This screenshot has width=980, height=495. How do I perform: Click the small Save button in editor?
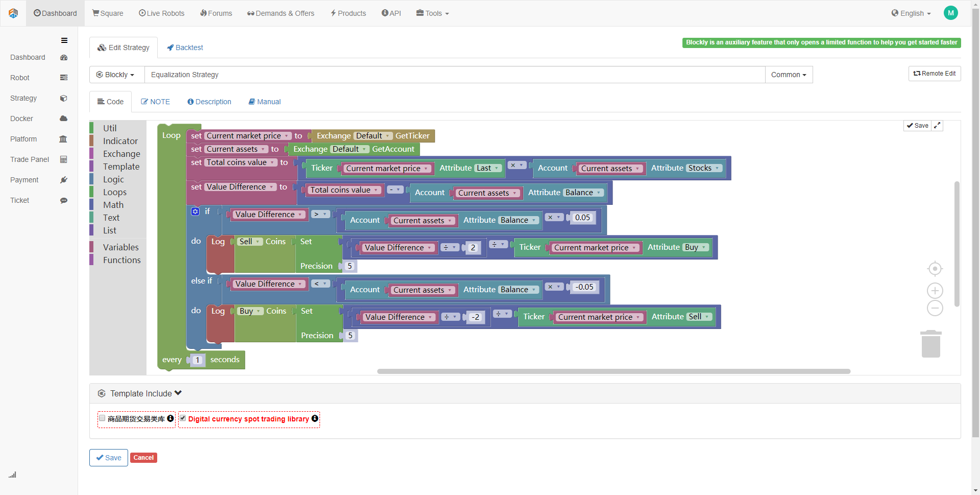click(x=918, y=126)
